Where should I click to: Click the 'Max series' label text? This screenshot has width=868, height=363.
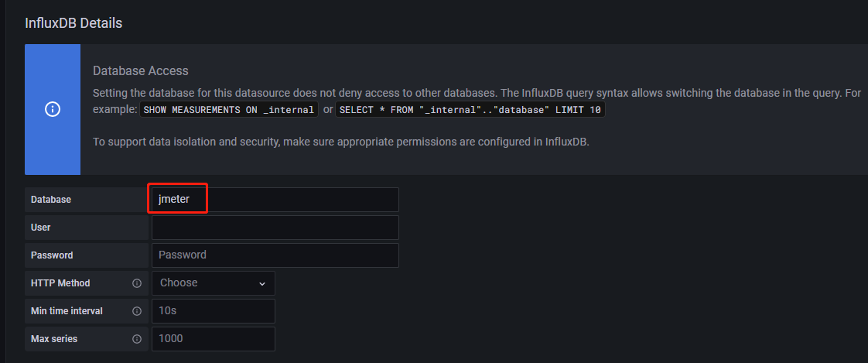pos(54,339)
